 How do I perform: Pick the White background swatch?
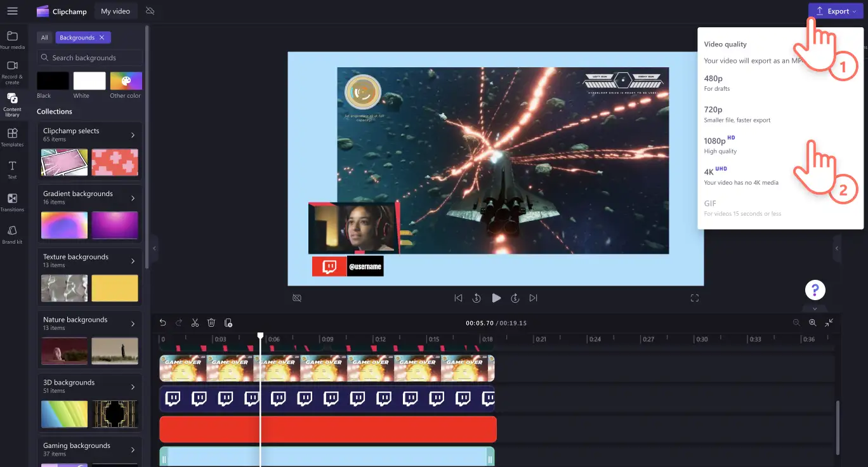89,81
